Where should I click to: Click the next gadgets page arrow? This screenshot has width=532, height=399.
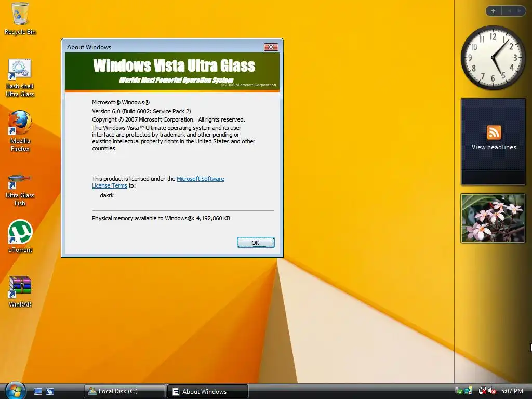(519, 11)
